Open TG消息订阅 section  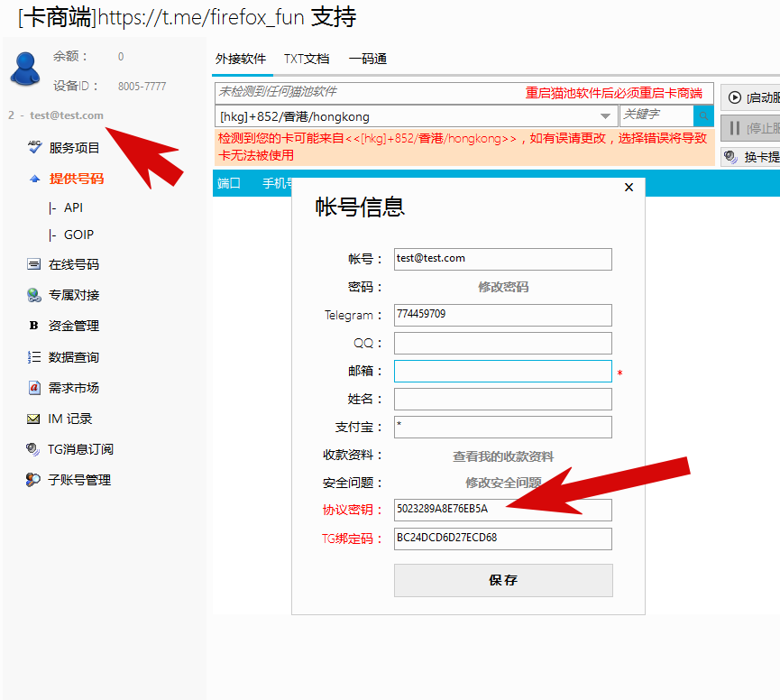point(80,449)
